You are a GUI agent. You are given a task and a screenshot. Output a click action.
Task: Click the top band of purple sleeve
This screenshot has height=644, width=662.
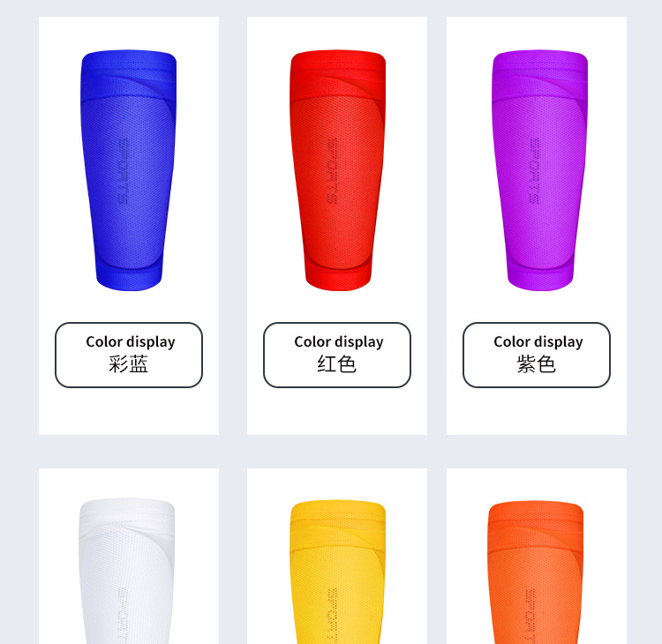(x=540, y=70)
